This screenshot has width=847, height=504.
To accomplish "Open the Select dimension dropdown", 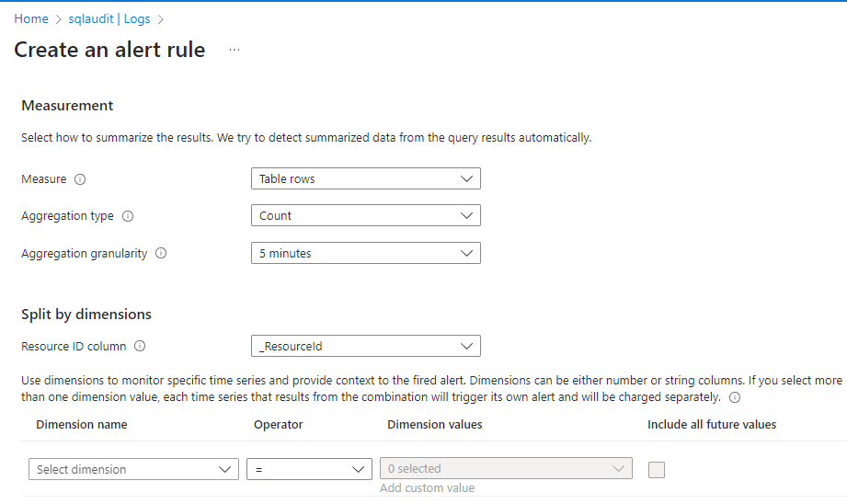I will click(x=133, y=469).
